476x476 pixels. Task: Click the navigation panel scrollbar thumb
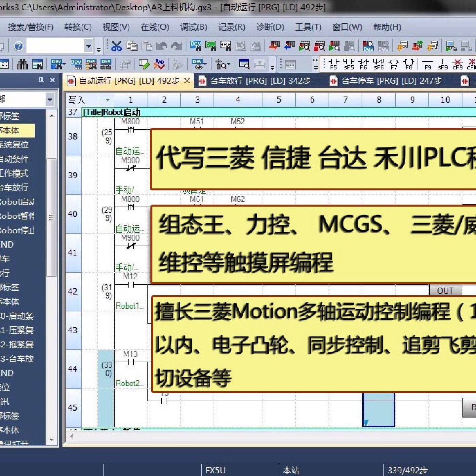[x=51, y=217]
